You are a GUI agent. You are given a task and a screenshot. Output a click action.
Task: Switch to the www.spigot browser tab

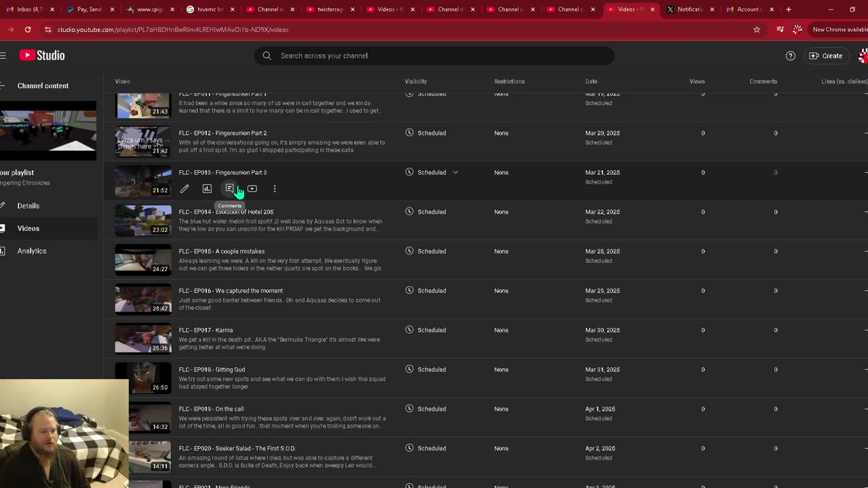149,9
